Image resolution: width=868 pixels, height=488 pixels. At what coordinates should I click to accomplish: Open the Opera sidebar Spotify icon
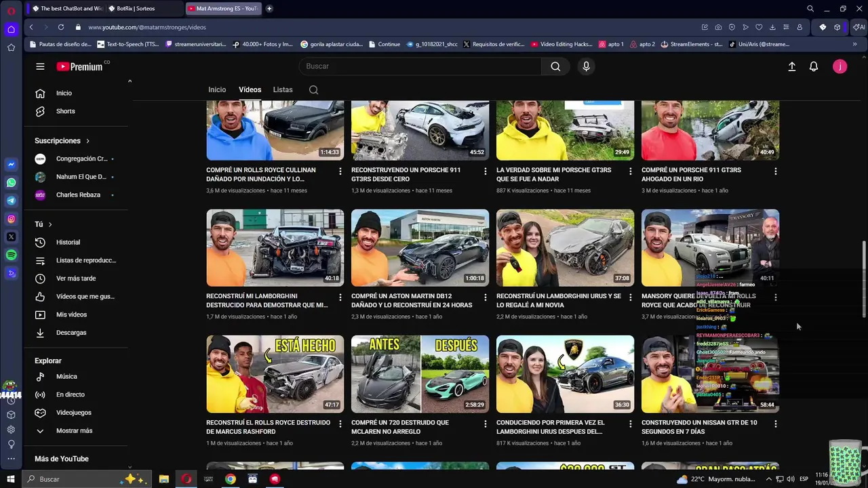click(11, 255)
